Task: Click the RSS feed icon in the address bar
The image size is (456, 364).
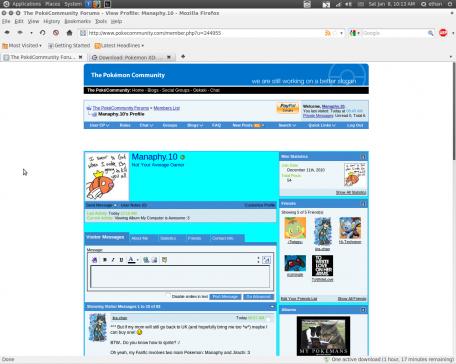Action: 328,33
